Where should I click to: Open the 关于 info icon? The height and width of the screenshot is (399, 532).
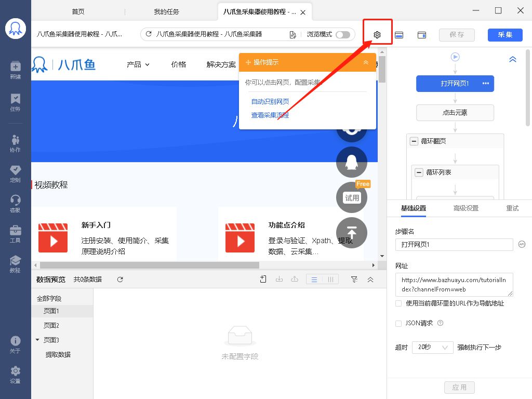[15, 344]
